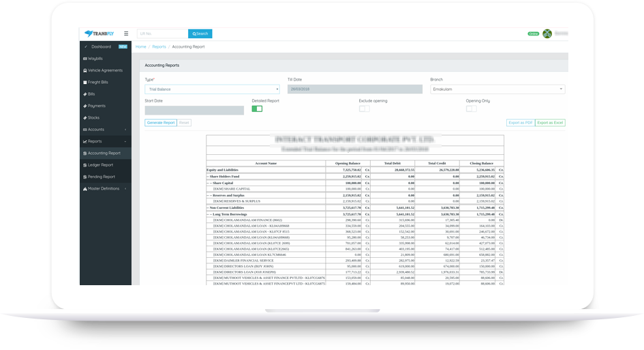This screenshot has width=644, height=350.
Task: Click the Home breadcrumb link
Action: (141, 47)
